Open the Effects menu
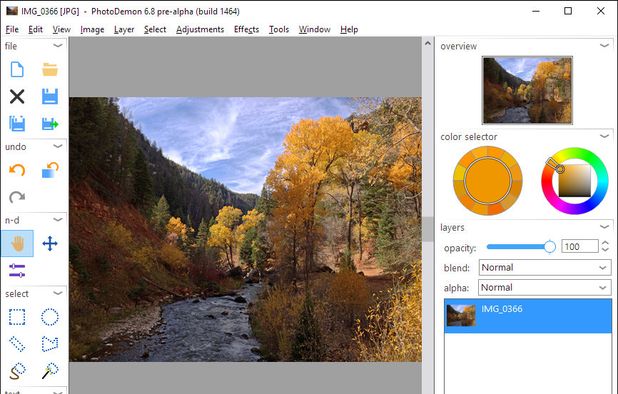 tap(246, 30)
